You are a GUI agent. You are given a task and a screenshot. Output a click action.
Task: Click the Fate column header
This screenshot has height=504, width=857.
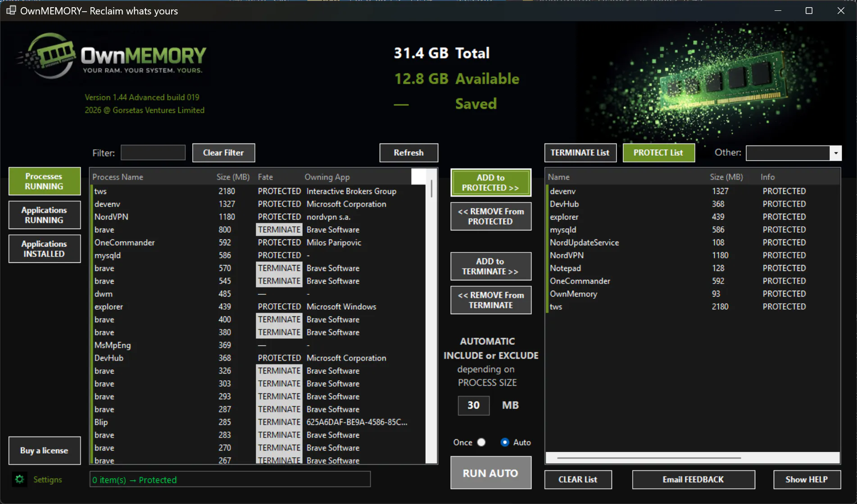(266, 177)
